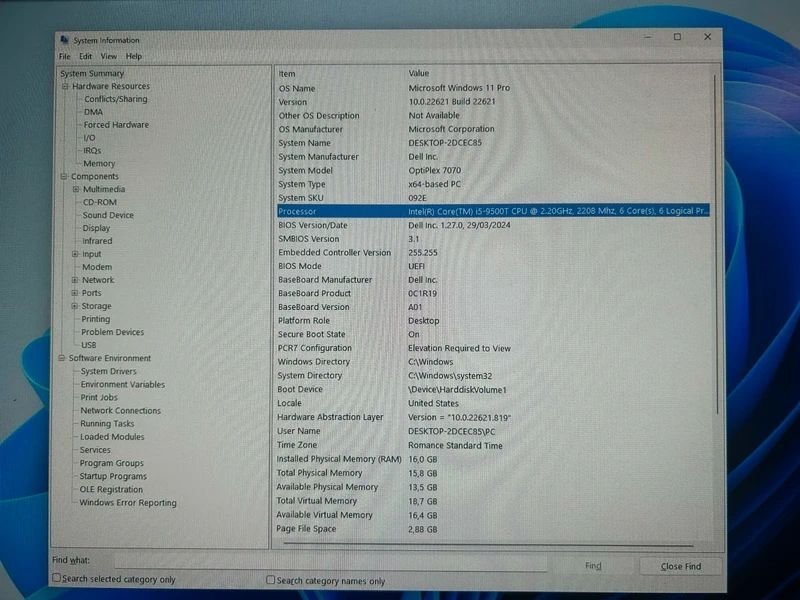The image size is (800, 600).
Task: Select the Display item under Components
Action: [96, 228]
